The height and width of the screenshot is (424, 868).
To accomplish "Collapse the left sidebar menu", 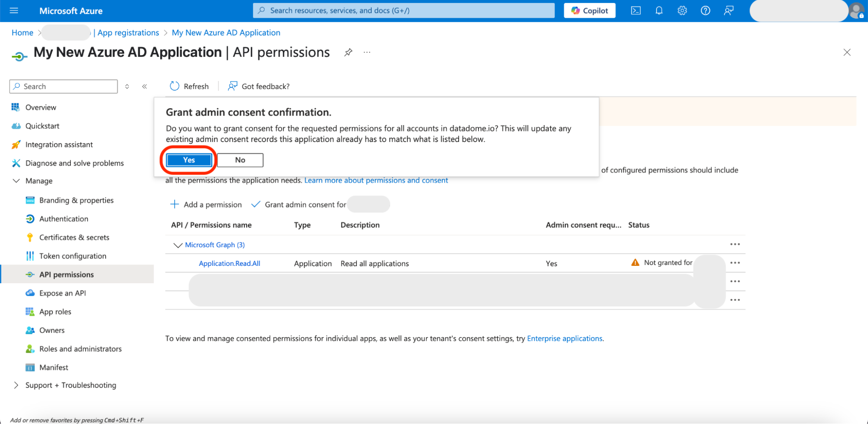I will (x=145, y=86).
